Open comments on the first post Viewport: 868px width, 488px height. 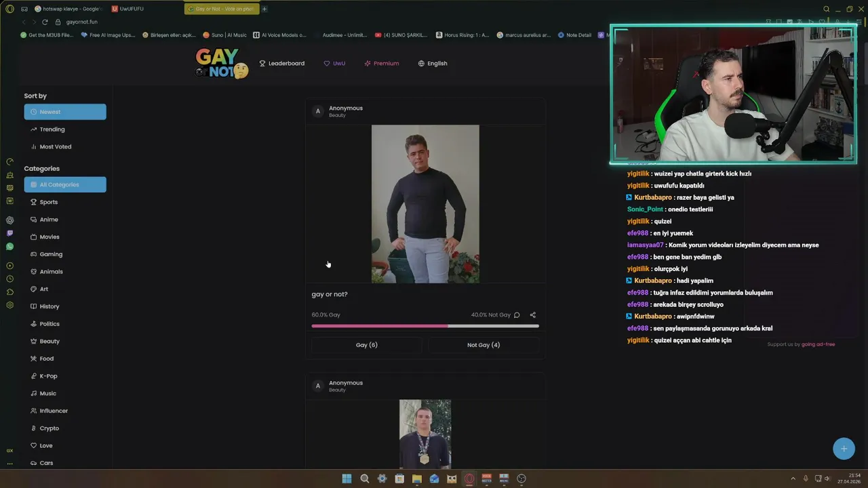[x=517, y=314]
